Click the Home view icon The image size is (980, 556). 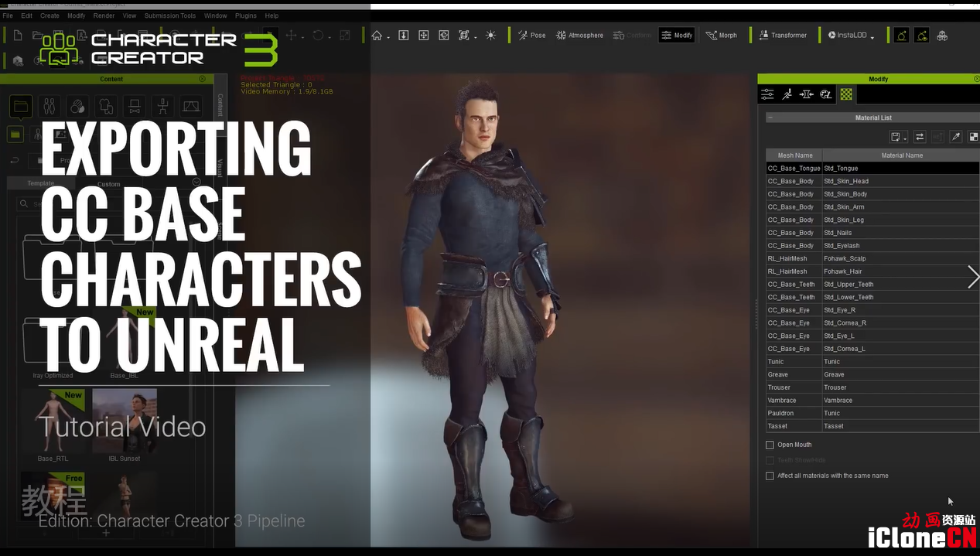click(377, 36)
